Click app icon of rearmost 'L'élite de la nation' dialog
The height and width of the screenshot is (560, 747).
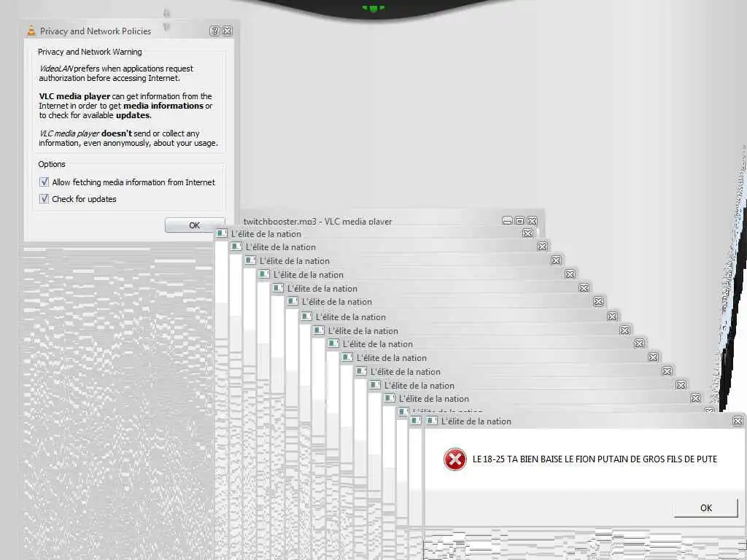click(222, 233)
